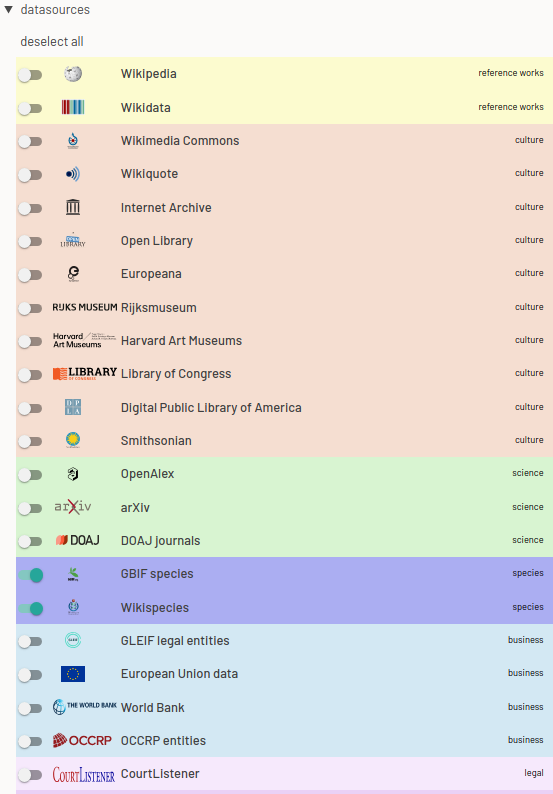553x794 pixels.
Task: Switch on the Europeana toggle
Action: [x=30, y=275]
